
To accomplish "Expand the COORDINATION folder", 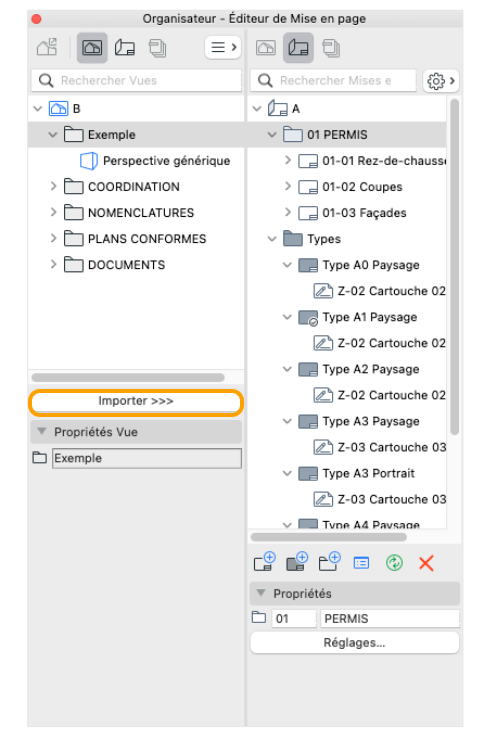I will point(53,186).
